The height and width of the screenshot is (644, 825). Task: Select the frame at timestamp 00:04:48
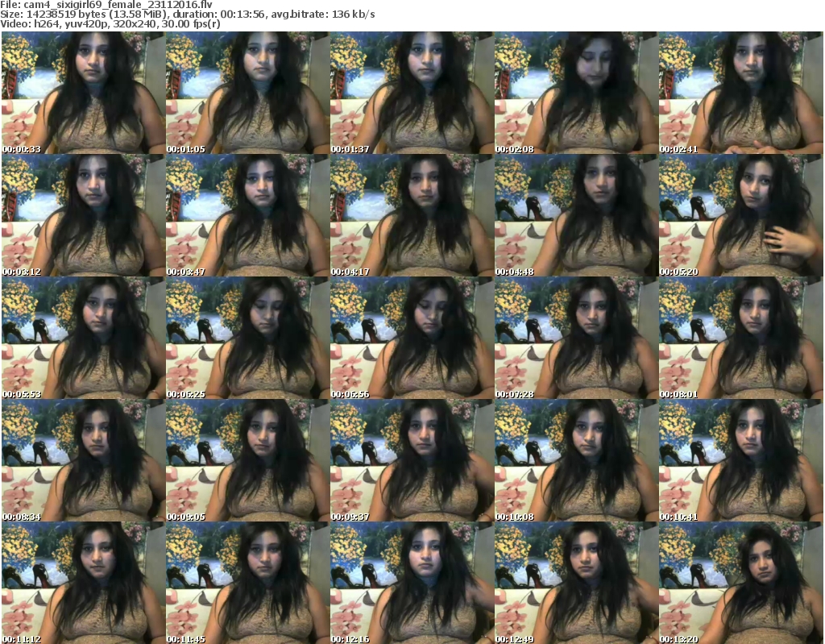coord(576,215)
